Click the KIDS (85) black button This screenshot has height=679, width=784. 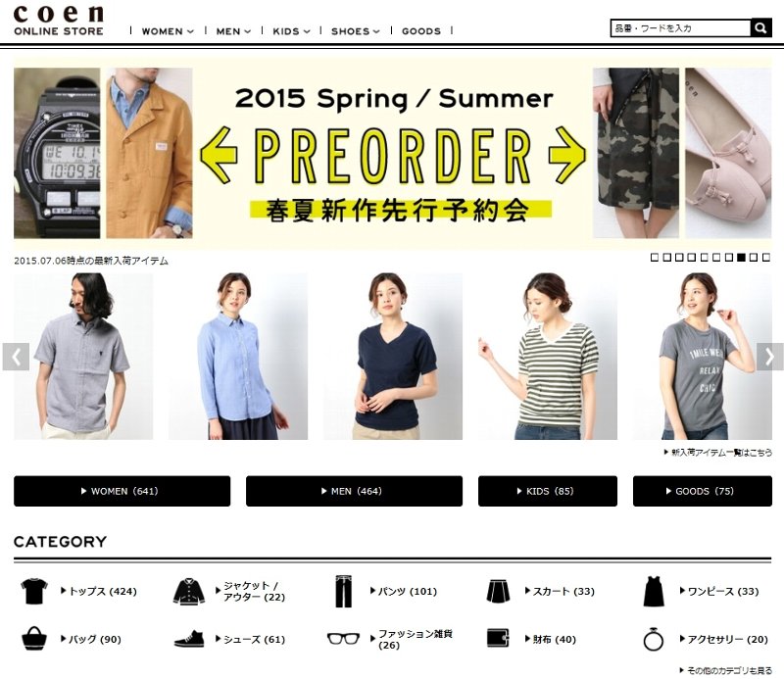click(x=548, y=491)
